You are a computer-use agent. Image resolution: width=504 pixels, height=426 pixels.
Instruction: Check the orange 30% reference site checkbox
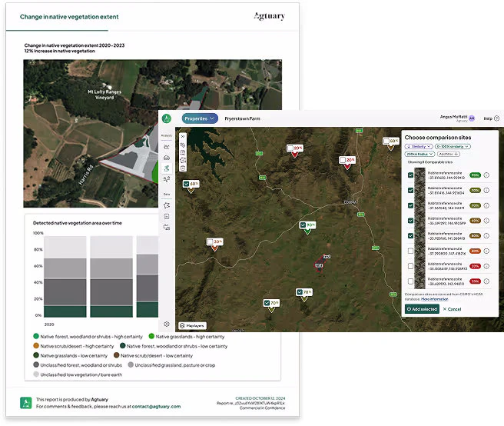[x=410, y=251]
